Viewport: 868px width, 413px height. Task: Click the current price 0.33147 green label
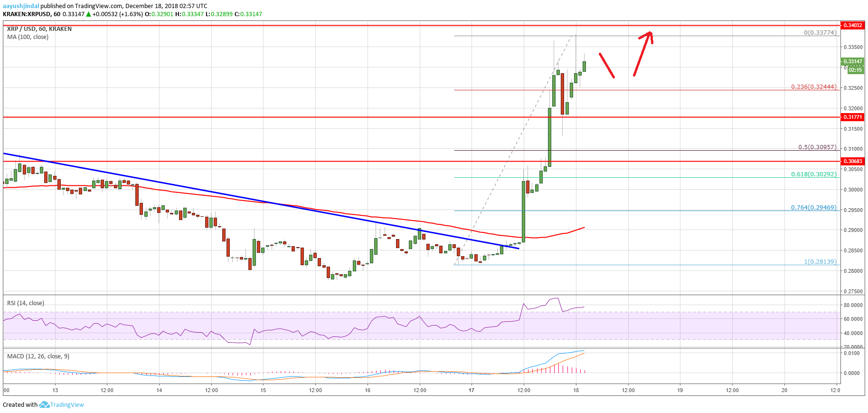(852, 61)
